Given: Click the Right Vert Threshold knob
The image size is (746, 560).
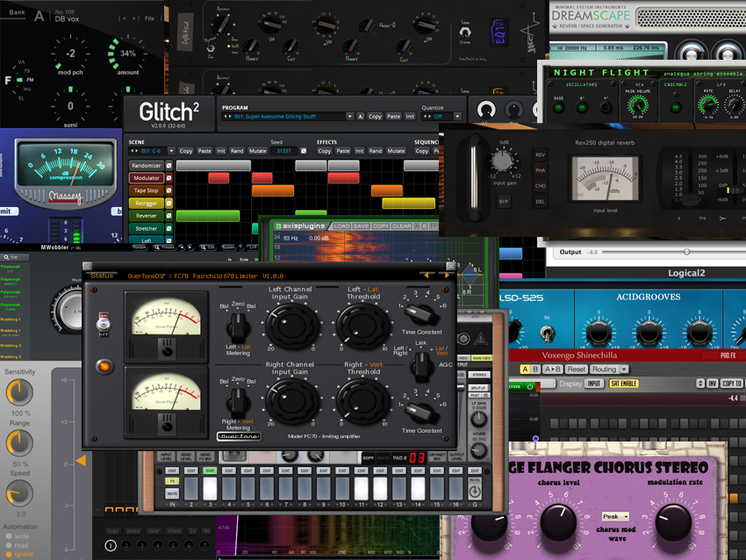Looking at the screenshot, I should (x=362, y=401).
